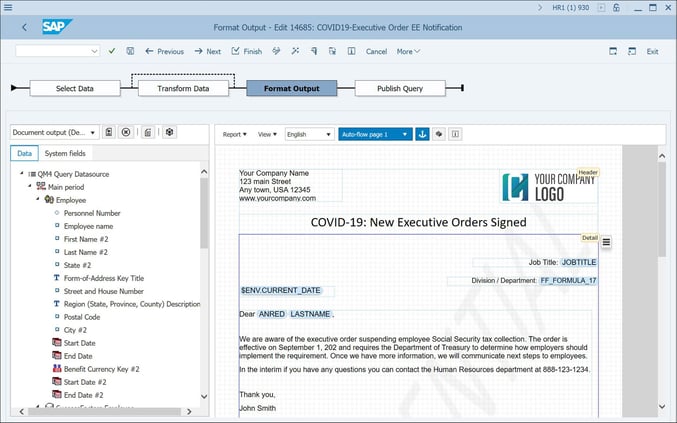
Task: Click the Finish button
Action: click(x=247, y=51)
